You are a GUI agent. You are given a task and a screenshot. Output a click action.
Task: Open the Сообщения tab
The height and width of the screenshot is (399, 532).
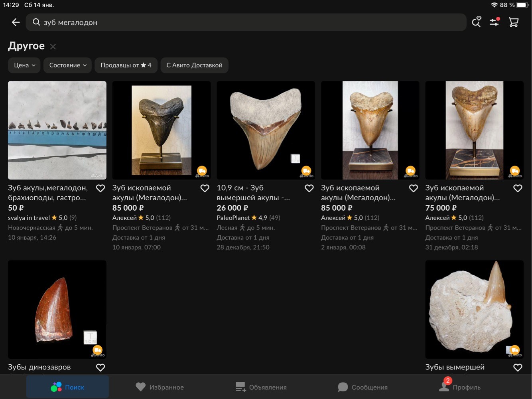(363, 387)
